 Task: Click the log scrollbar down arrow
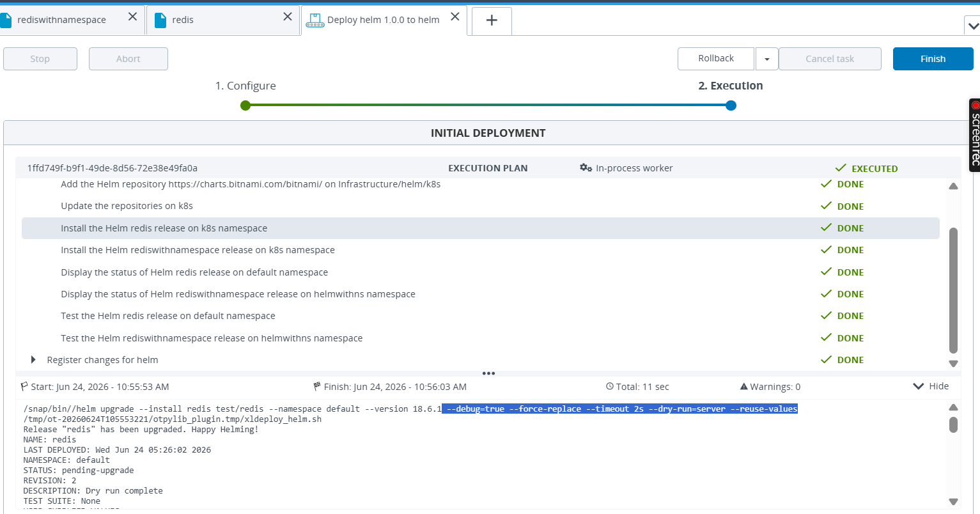[953, 502]
